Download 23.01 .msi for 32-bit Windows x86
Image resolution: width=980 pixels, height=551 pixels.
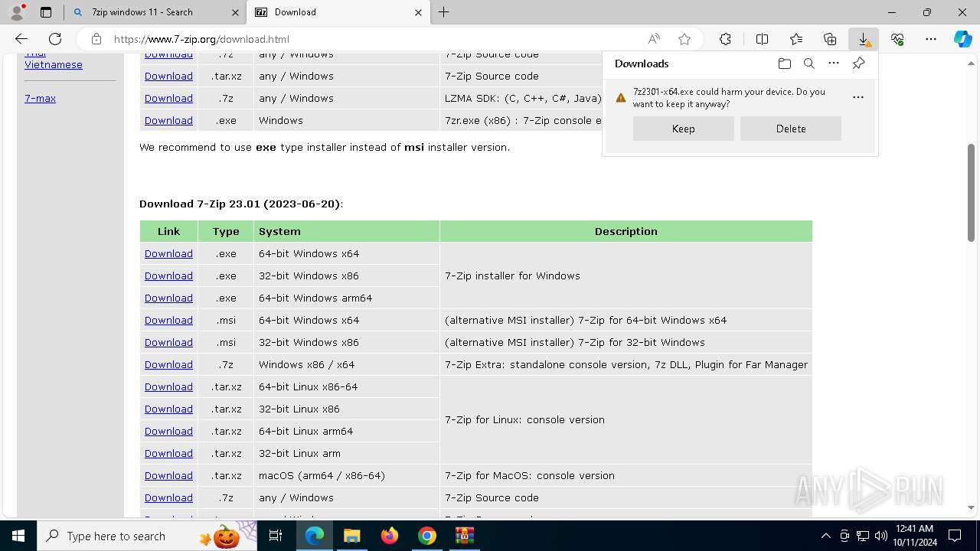tap(168, 342)
